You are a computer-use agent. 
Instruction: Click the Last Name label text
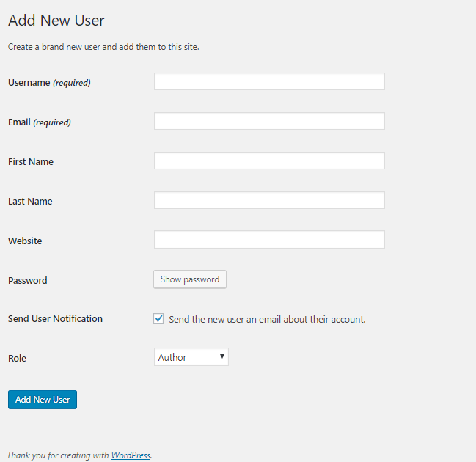(30, 201)
